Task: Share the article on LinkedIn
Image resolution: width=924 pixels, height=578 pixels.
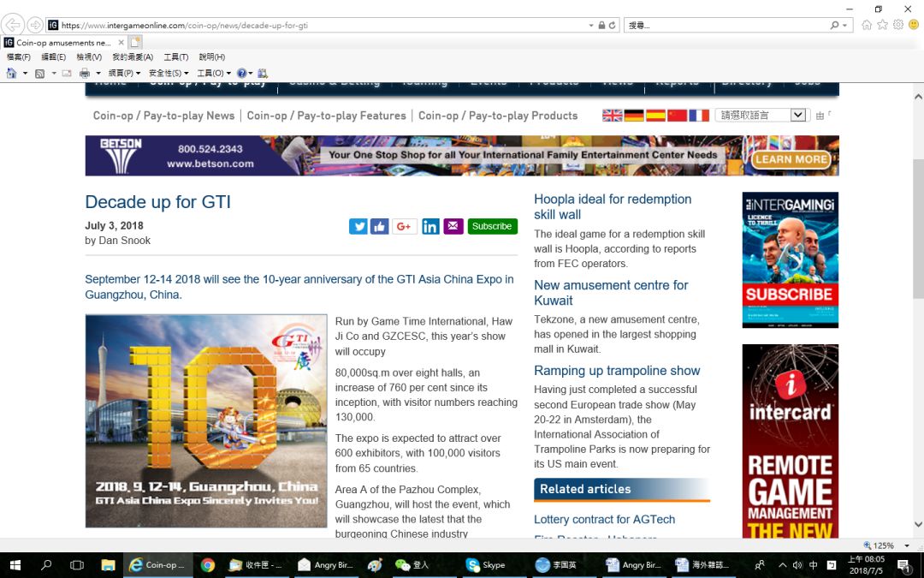Action: tap(430, 226)
